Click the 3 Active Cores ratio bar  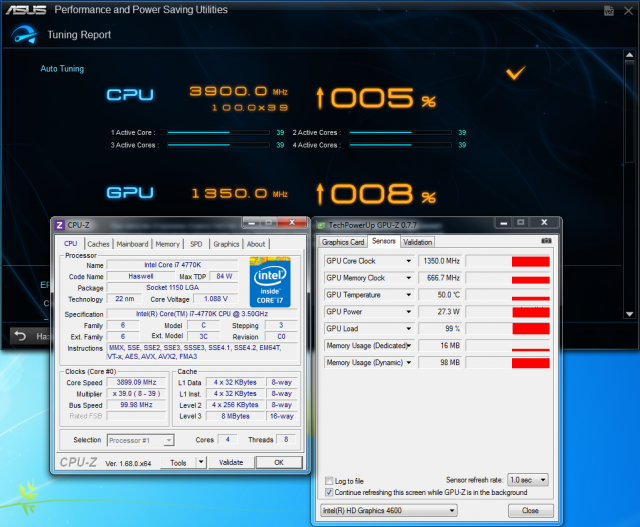[218, 145]
